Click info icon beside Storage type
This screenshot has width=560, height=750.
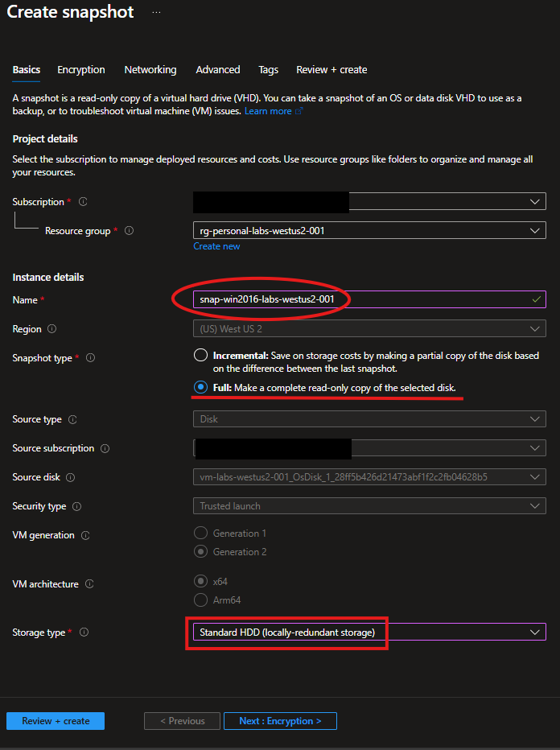click(x=83, y=633)
